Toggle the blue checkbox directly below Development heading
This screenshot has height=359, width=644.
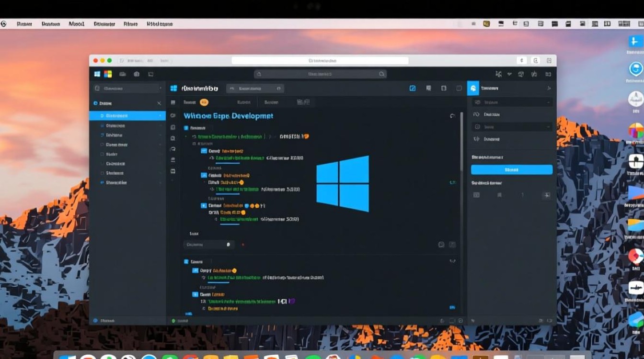point(186,128)
